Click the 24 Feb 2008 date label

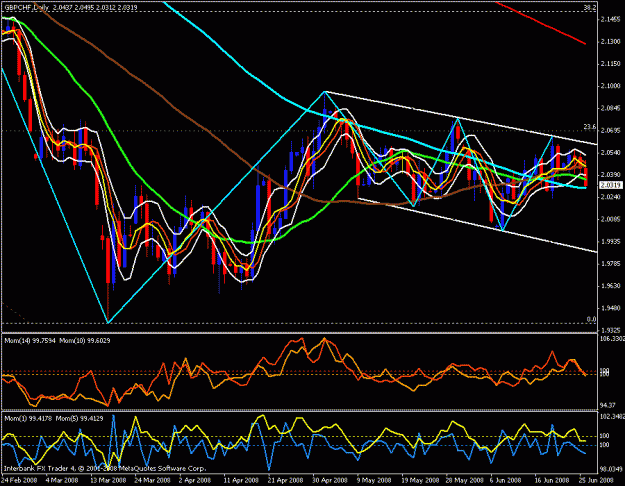[20, 480]
